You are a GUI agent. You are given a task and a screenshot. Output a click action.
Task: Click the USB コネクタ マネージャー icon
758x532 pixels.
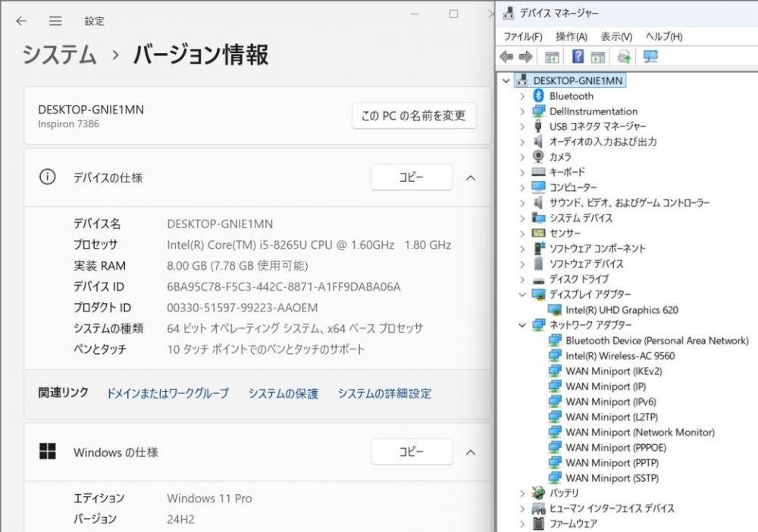[538, 126]
